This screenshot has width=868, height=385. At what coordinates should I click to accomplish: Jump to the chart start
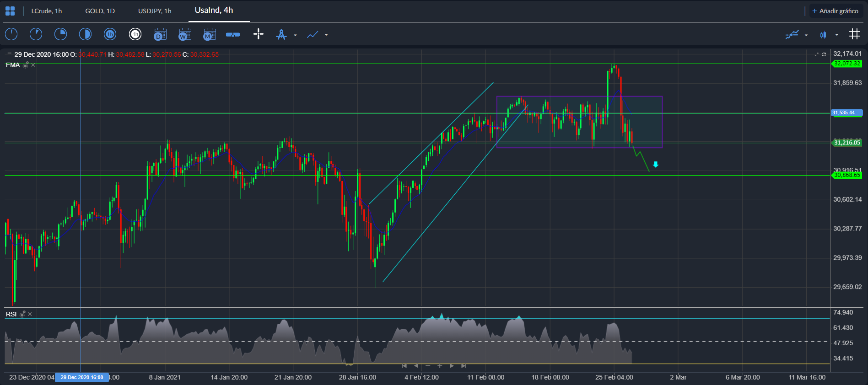click(404, 366)
